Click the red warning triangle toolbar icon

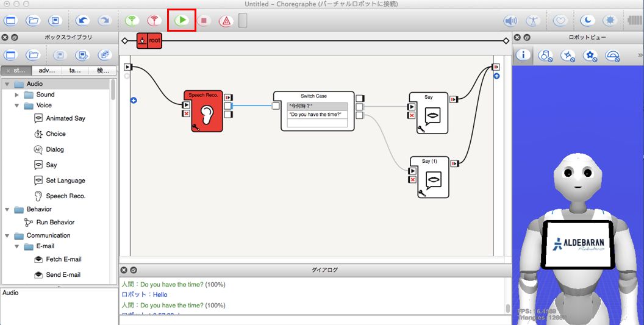pos(226,21)
